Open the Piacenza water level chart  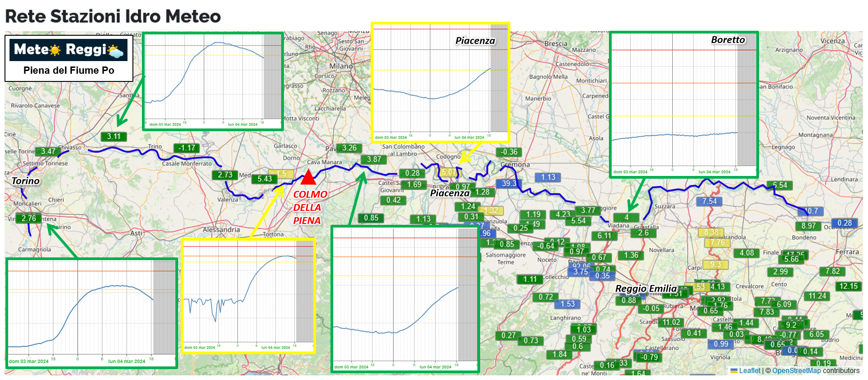pos(440,82)
